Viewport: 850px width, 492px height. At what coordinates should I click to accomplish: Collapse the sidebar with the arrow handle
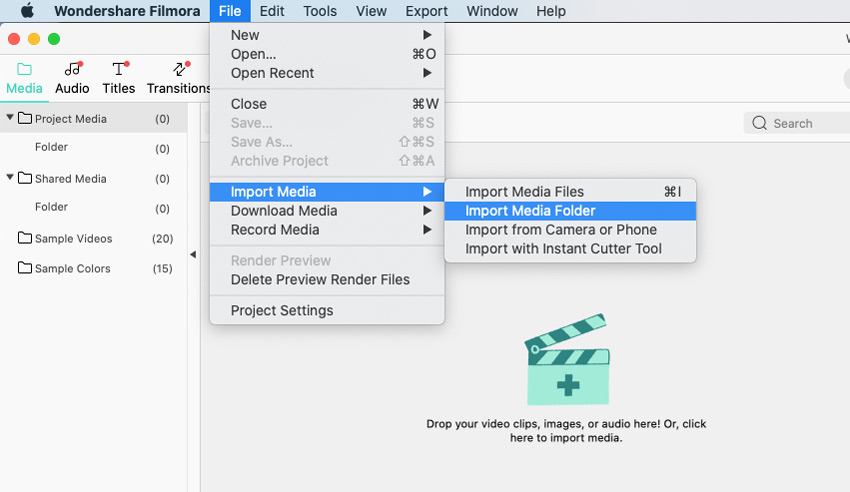tap(193, 254)
